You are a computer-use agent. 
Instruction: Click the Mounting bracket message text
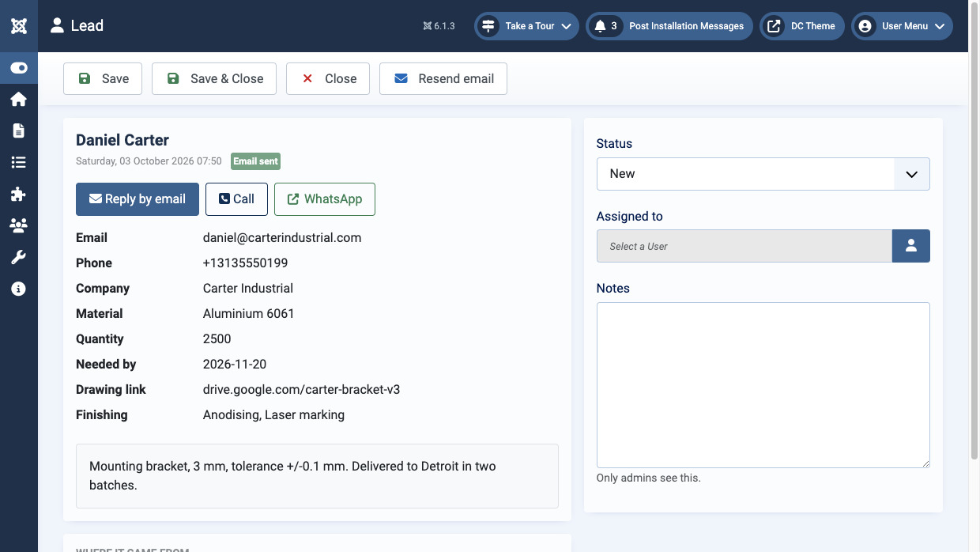tap(293, 476)
